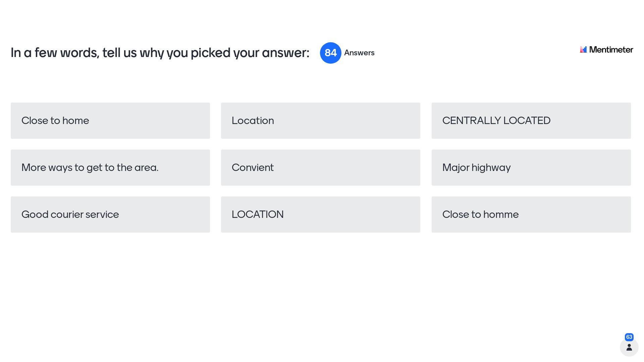Viewport: 644px width, 362px height.
Task: Open the participants person icon
Action: 629,347
